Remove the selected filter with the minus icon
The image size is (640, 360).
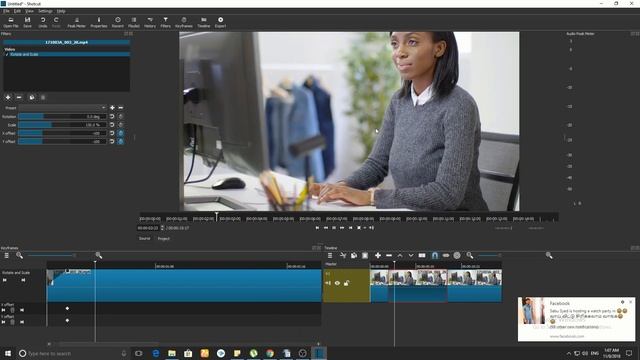[19, 97]
